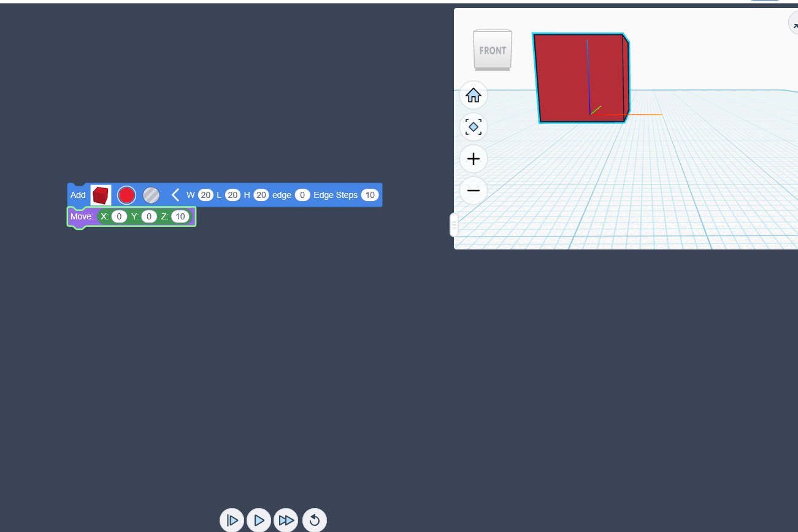This screenshot has height=532, width=798.
Task: Click the Edge Steps value field
Action: click(369, 195)
